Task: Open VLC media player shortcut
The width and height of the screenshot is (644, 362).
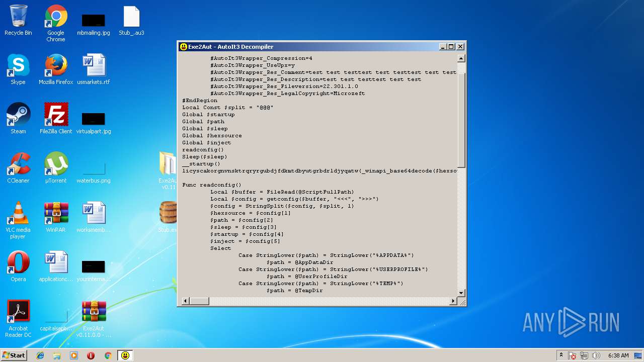Action: pyautogui.click(x=18, y=221)
